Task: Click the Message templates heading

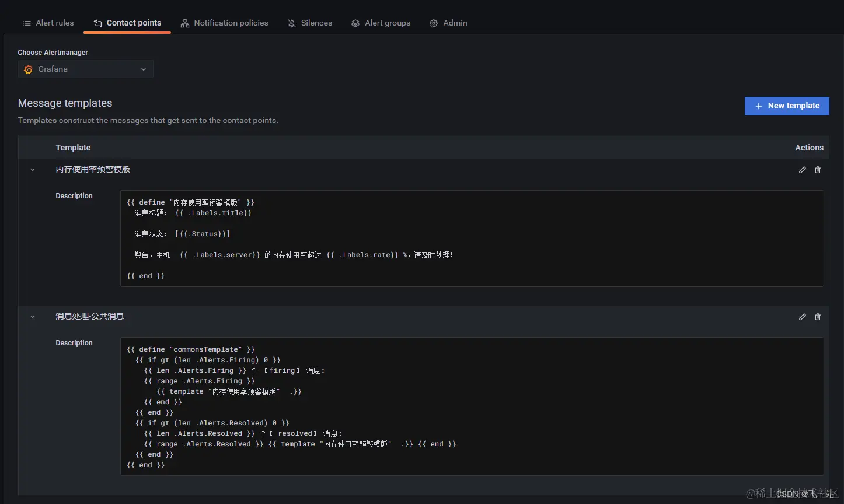Action: click(x=65, y=103)
